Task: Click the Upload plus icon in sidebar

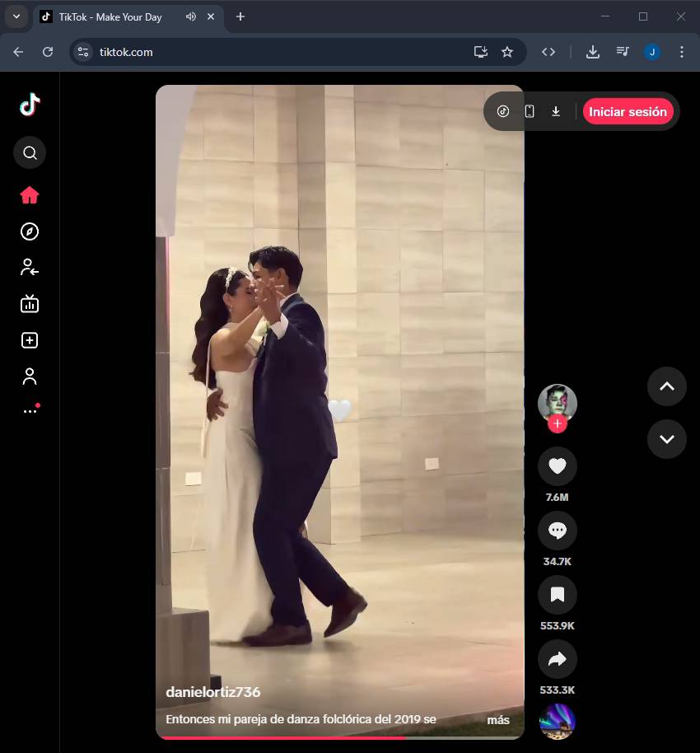Action: [30, 340]
